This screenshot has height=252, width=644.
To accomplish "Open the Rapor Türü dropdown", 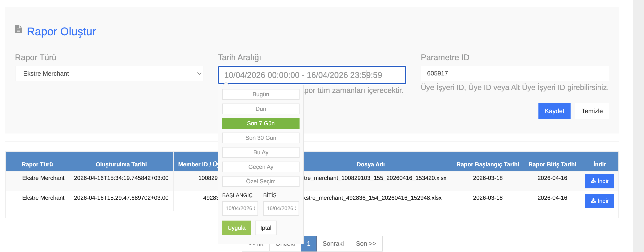I will point(109,74).
